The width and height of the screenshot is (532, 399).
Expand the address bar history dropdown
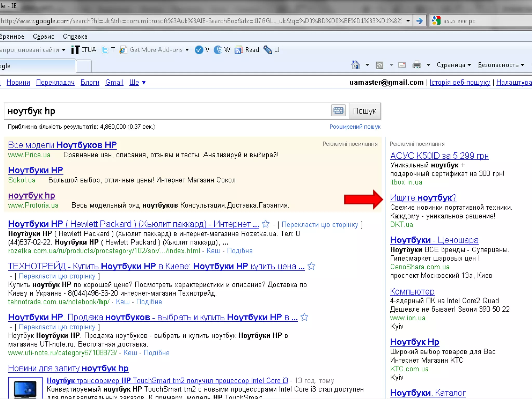tap(408, 21)
